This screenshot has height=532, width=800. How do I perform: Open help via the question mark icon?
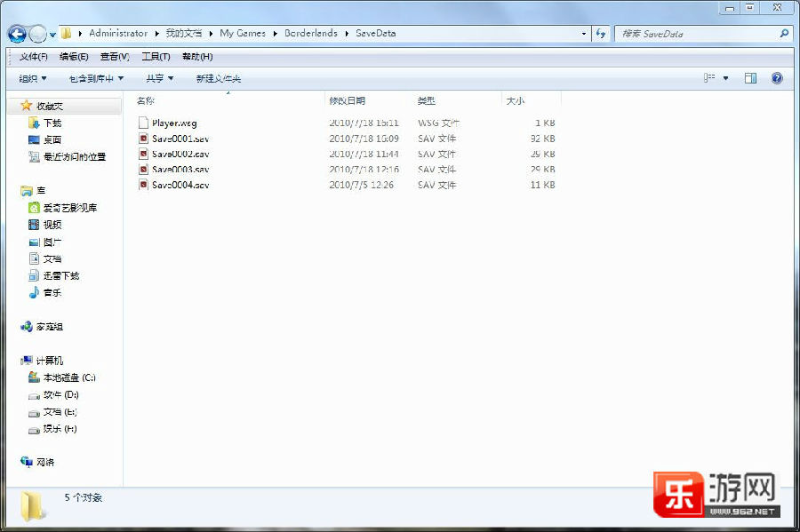777,78
